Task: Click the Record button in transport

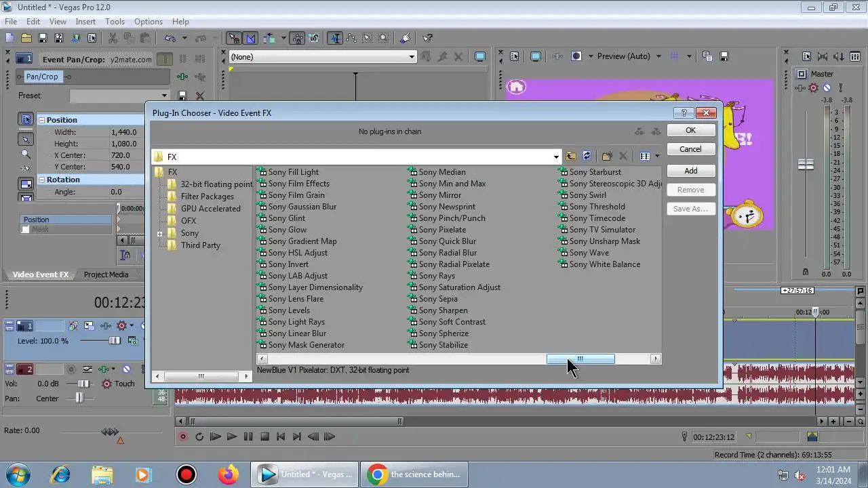Action: [x=182, y=437]
